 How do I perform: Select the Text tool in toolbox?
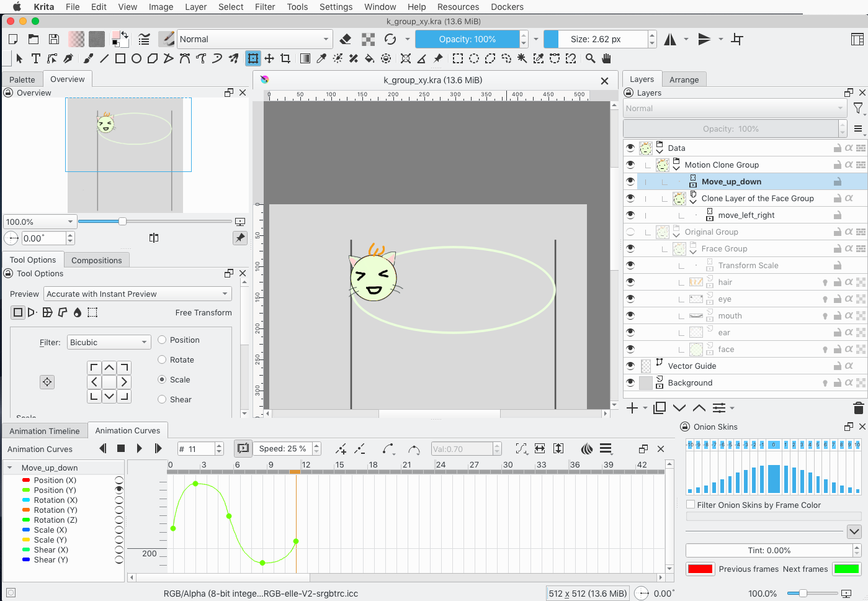(x=35, y=58)
